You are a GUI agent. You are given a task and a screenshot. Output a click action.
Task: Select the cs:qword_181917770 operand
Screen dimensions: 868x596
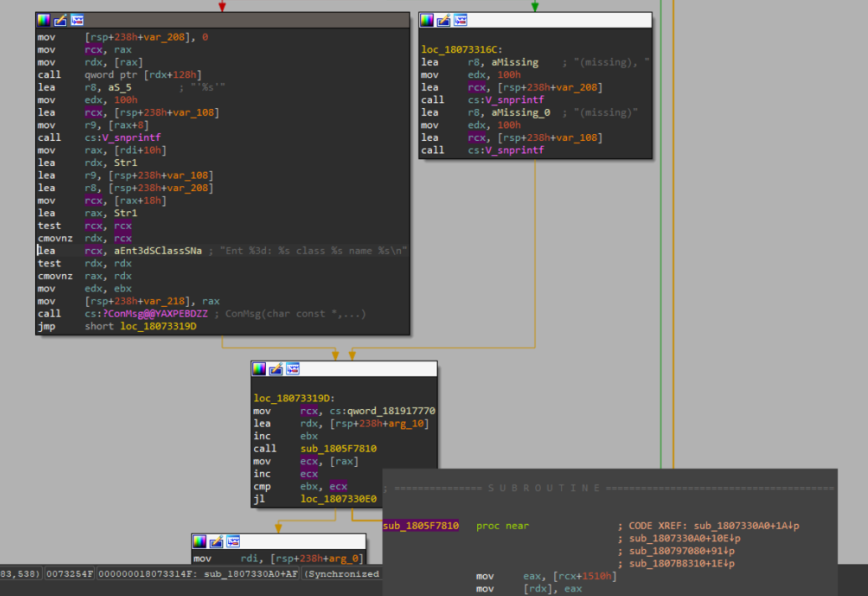(382, 412)
